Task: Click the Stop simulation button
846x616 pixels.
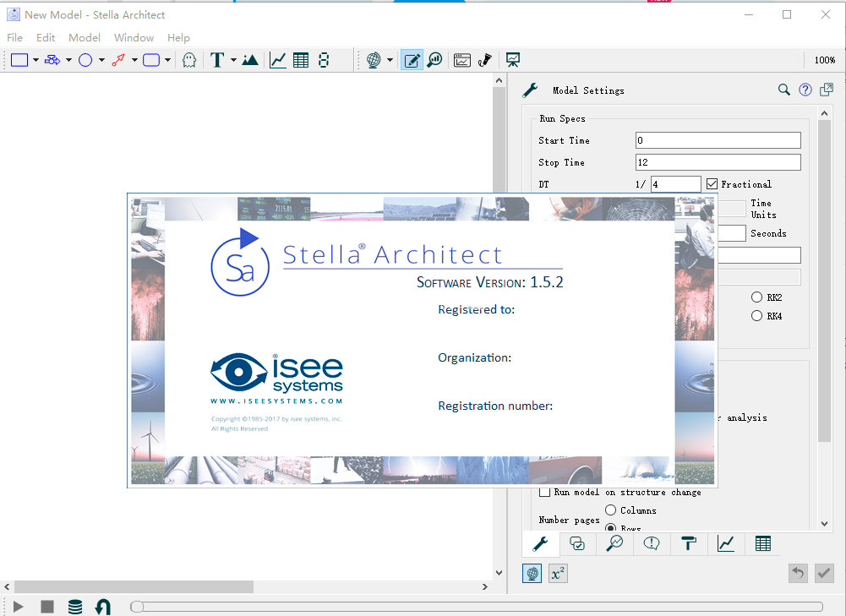Action: click(x=47, y=607)
